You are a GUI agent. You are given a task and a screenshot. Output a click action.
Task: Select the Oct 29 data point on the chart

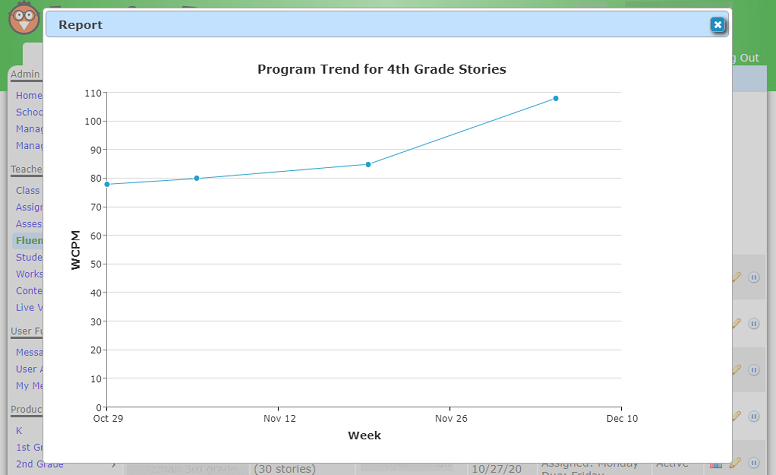click(107, 184)
